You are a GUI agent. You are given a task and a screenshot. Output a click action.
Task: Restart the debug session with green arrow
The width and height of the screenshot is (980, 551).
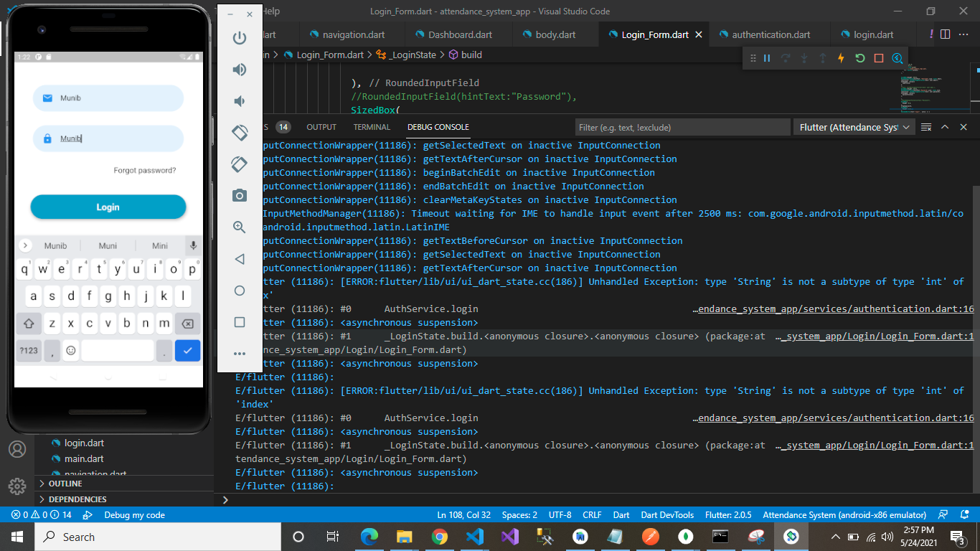(x=860, y=58)
